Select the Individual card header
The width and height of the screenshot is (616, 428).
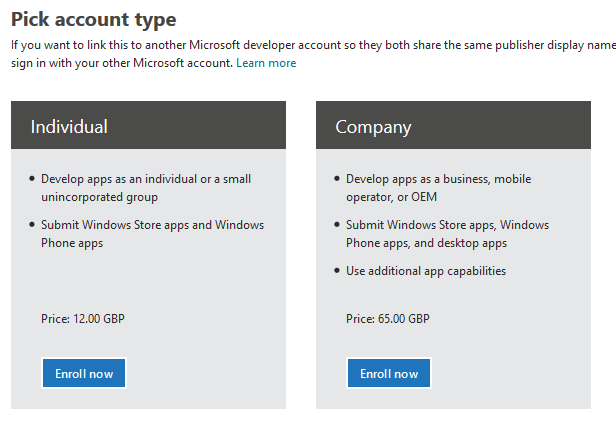coord(148,125)
